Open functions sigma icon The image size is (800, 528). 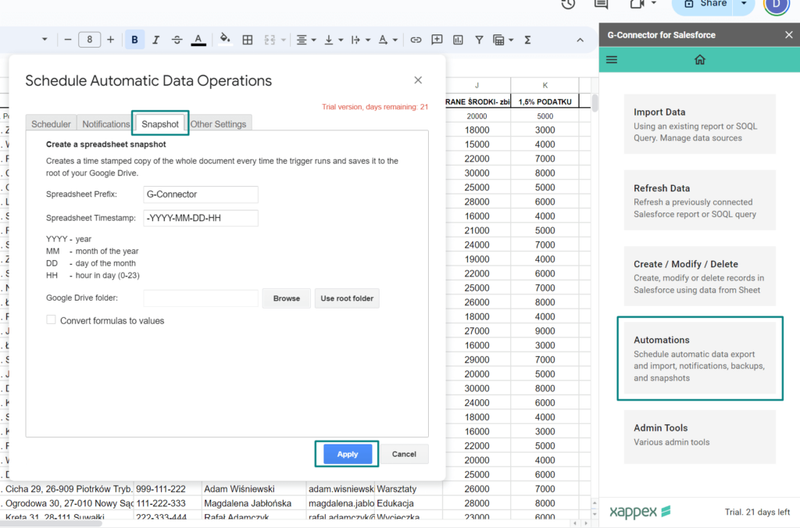[x=528, y=40]
